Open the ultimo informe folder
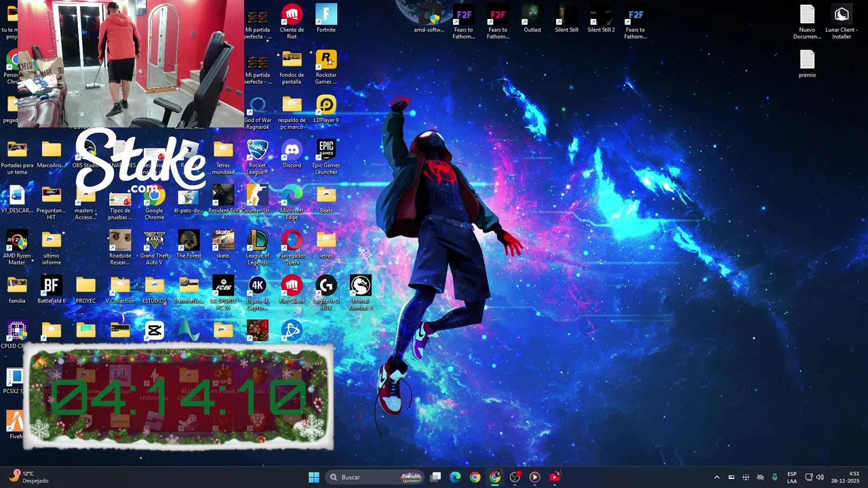 52,248
